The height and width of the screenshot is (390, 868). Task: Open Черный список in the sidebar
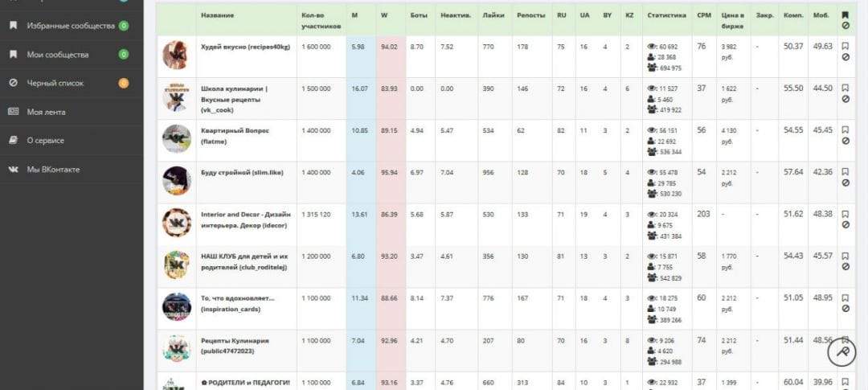72,83
